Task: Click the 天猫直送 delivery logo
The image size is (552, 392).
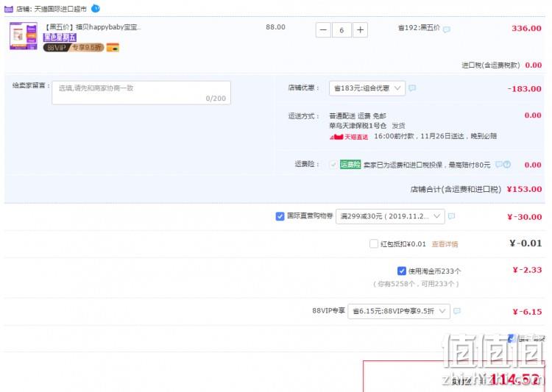Action: pos(349,137)
